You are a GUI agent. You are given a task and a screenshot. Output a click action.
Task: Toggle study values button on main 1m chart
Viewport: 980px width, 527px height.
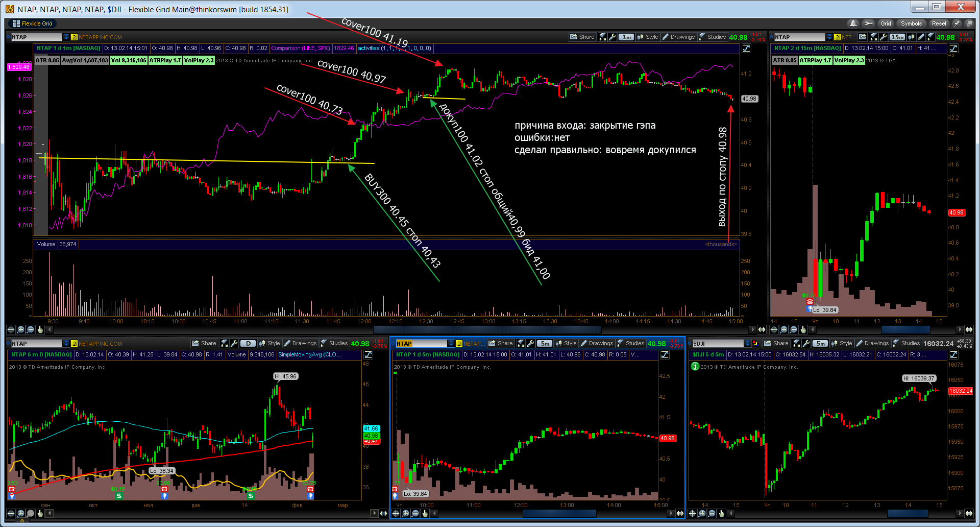tap(746, 48)
